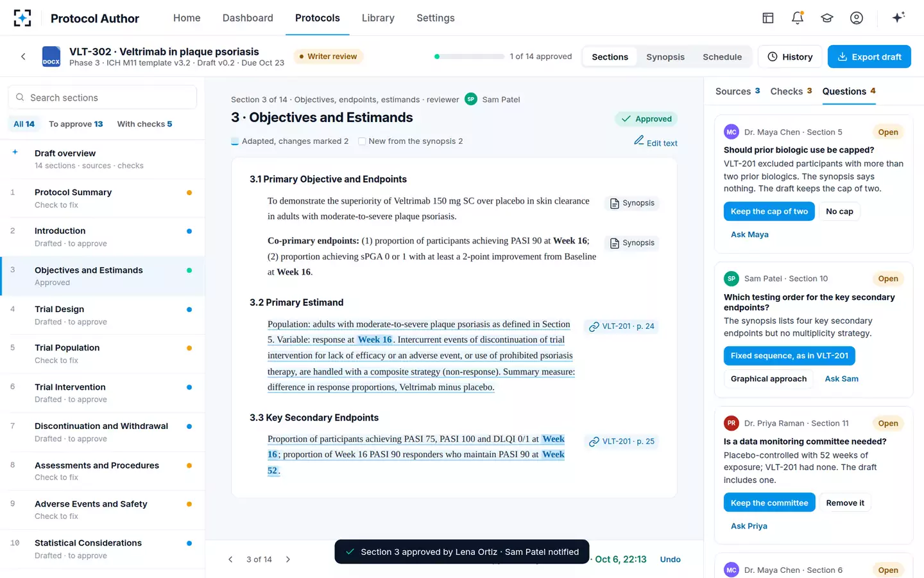
Task: Choose Remove it for the committee
Action: point(845,503)
